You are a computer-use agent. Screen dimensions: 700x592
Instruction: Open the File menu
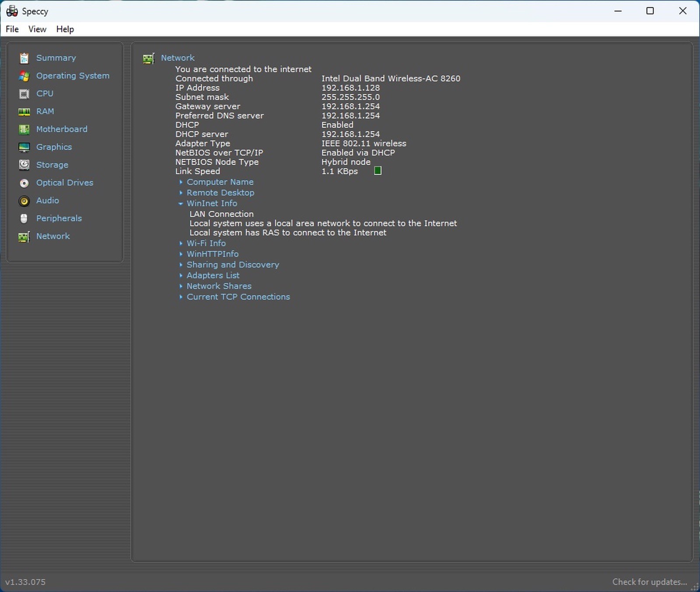click(12, 29)
